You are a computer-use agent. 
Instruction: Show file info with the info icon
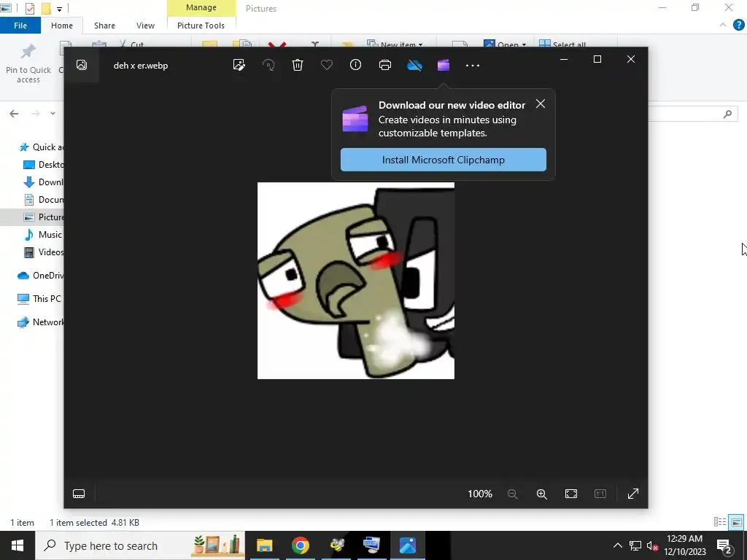(x=355, y=65)
